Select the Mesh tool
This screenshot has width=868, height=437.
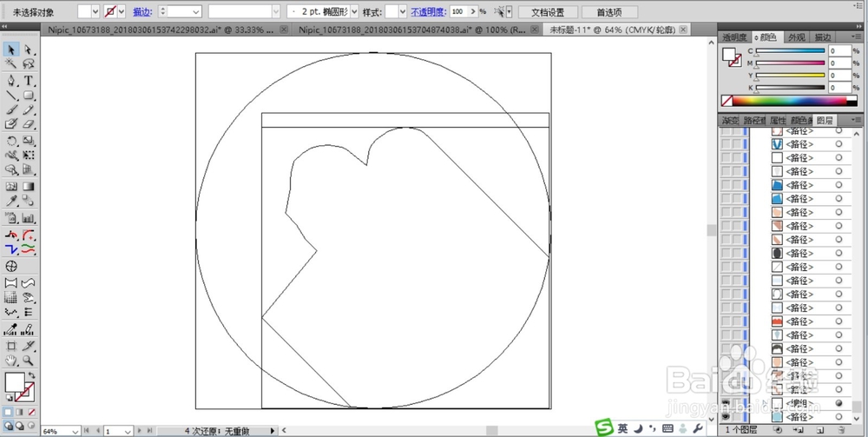tap(11, 187)
